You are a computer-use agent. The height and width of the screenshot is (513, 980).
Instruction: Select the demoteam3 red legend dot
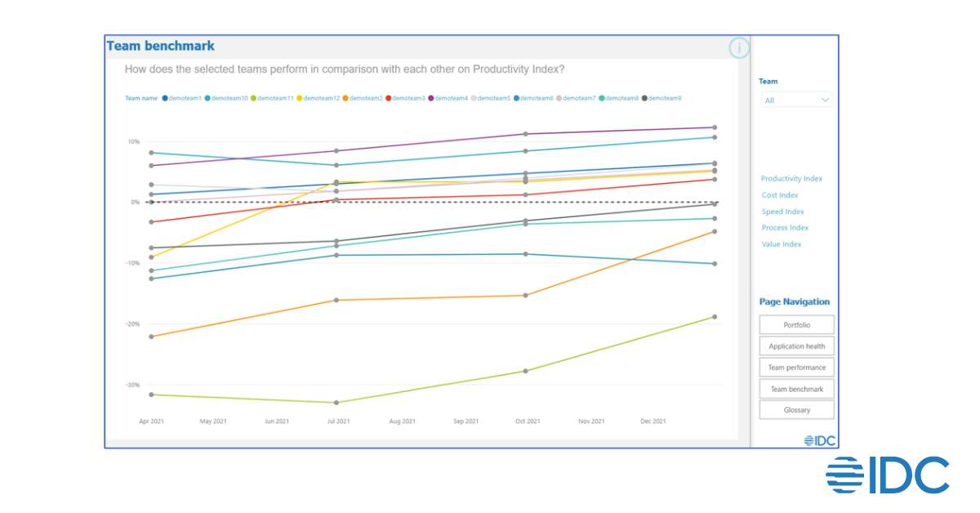click(x=389, y=98)
